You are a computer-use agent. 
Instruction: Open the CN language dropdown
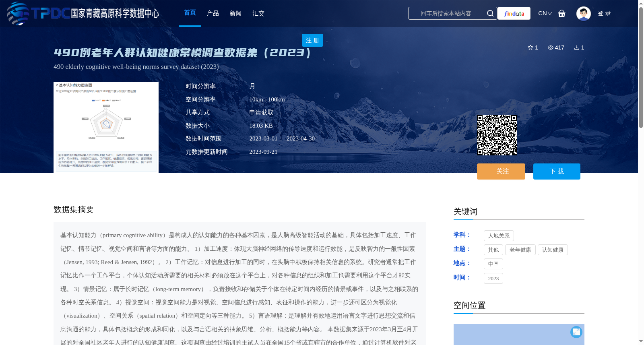point(545,13)
